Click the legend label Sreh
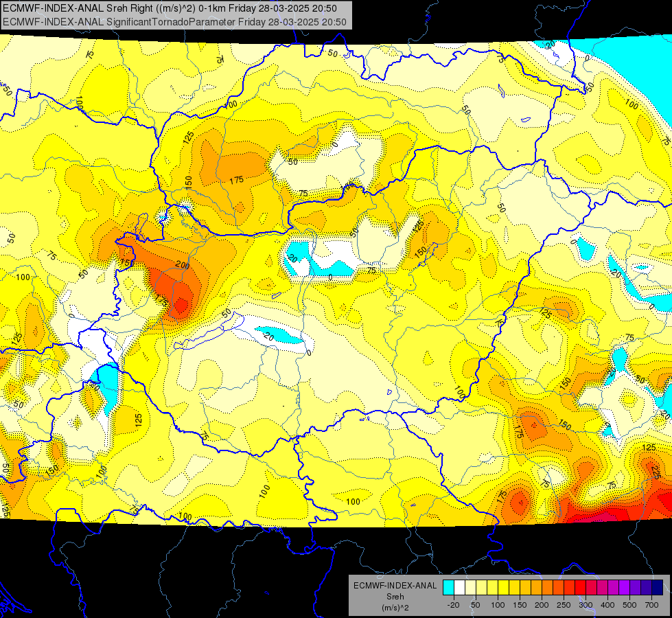This screenshot has height=618, width=672. (x=395, y=597)
